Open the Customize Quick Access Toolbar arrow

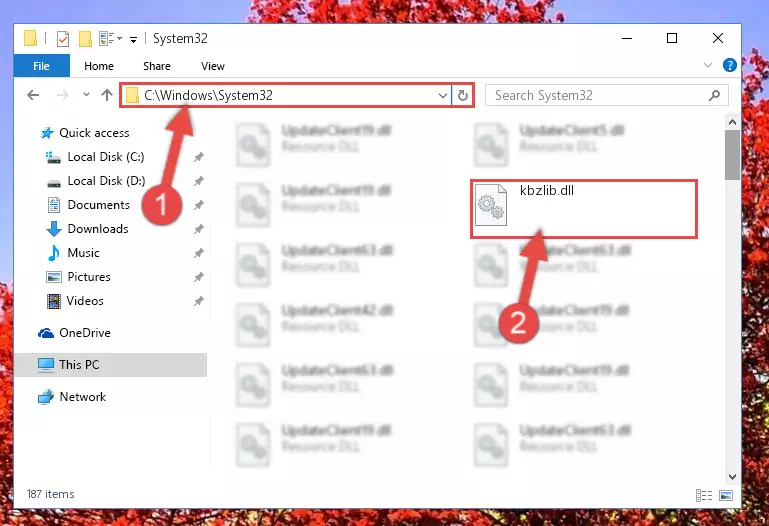click(x=133, y=39)
